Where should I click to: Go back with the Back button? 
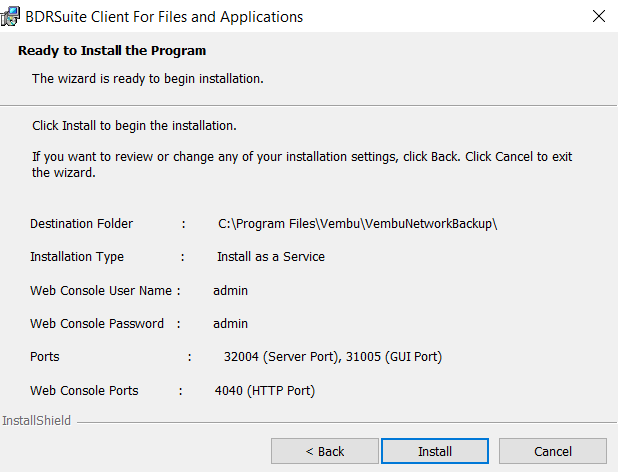tap(325, 451)
